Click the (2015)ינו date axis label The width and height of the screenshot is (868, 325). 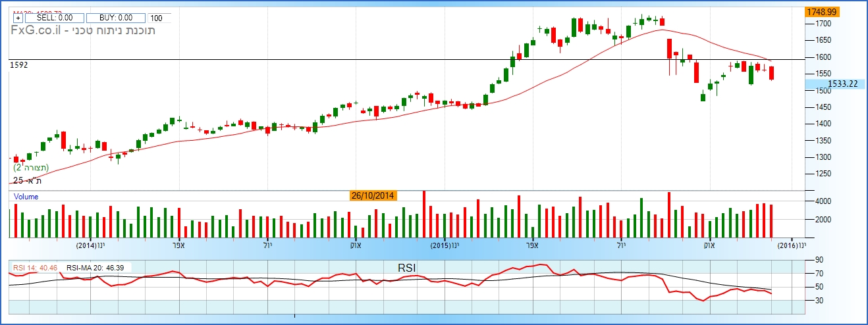(445, 245)
